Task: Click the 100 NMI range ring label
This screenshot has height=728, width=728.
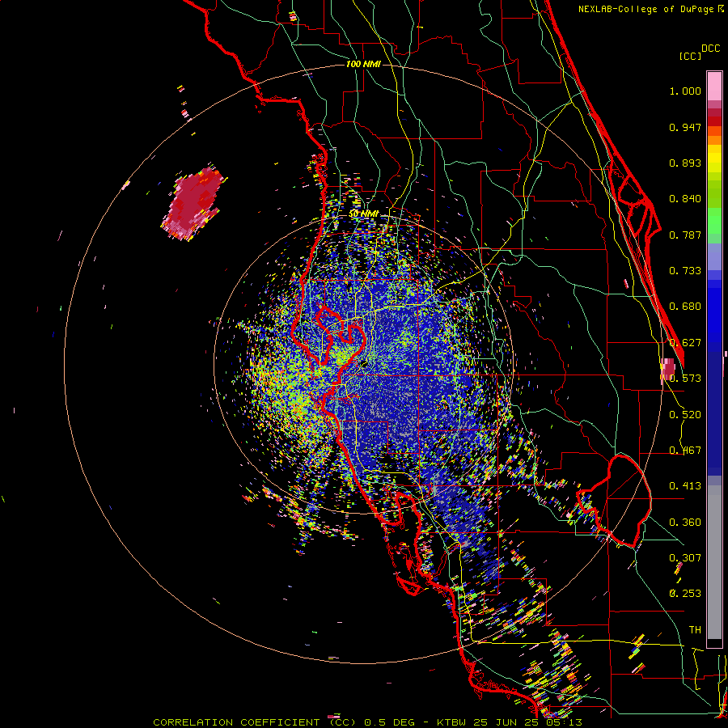Action: pos(363,64)
